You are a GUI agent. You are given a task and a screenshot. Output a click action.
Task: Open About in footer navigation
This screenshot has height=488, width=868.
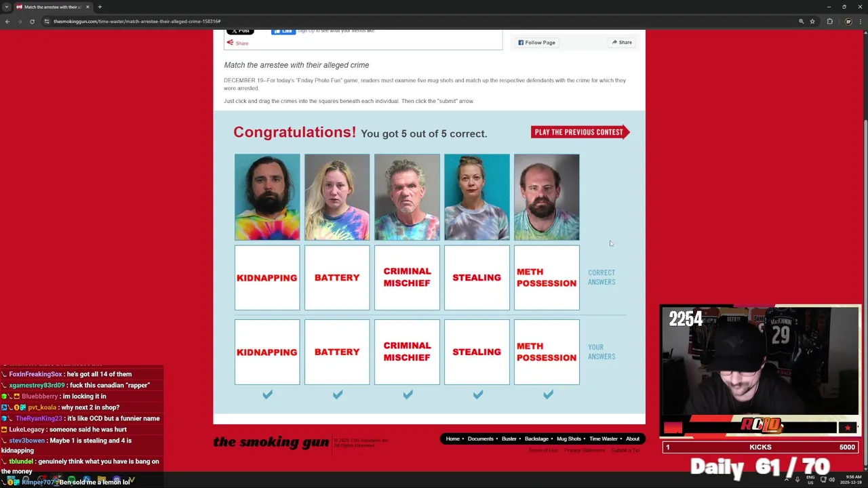633,439
